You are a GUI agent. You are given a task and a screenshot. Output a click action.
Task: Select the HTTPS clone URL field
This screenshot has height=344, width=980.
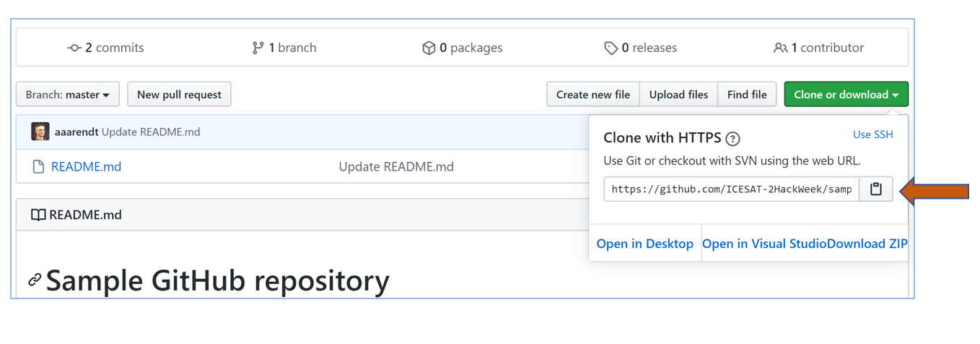point(732,189)
